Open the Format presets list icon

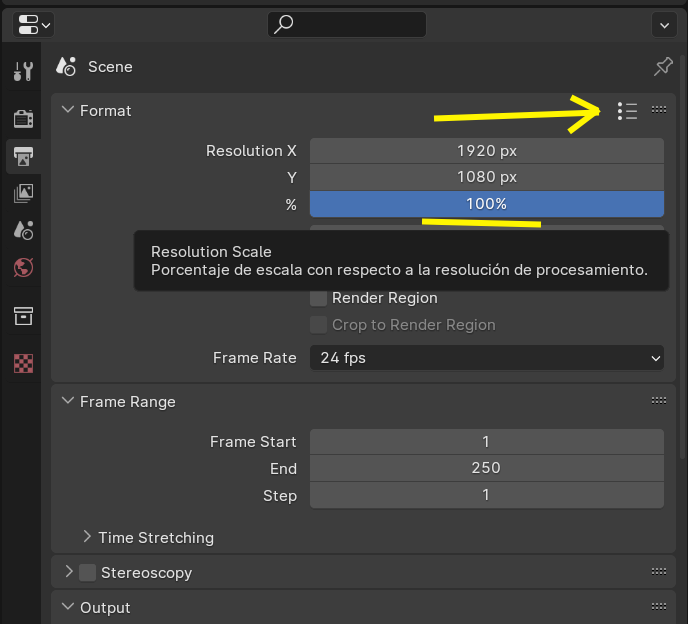(x=627, y=111)
